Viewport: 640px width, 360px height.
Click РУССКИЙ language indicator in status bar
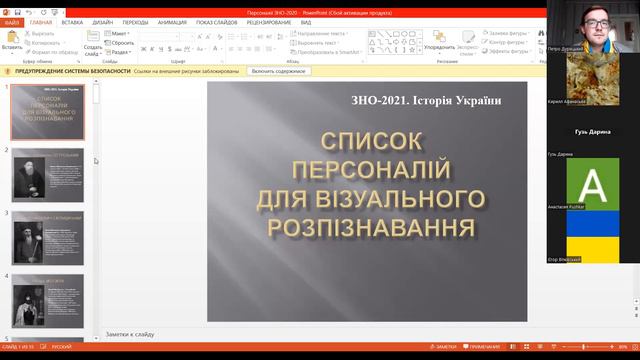61,347
